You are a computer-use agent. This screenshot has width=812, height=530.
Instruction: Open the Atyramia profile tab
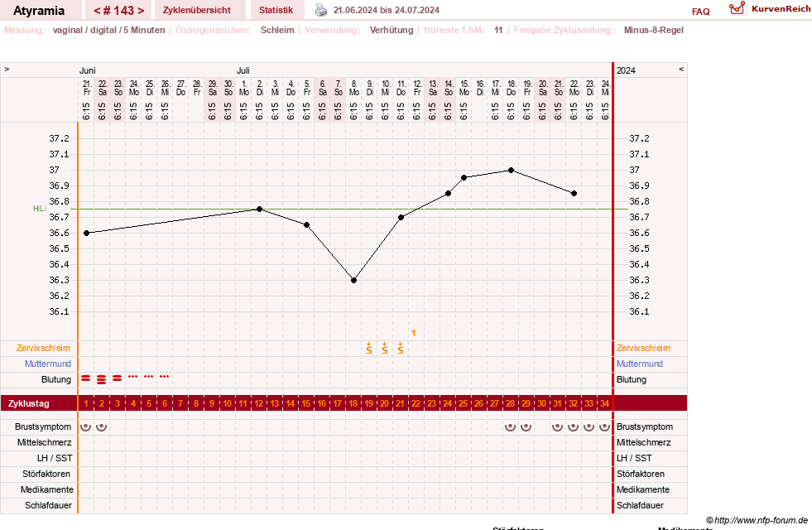click(x=39, y=11)
